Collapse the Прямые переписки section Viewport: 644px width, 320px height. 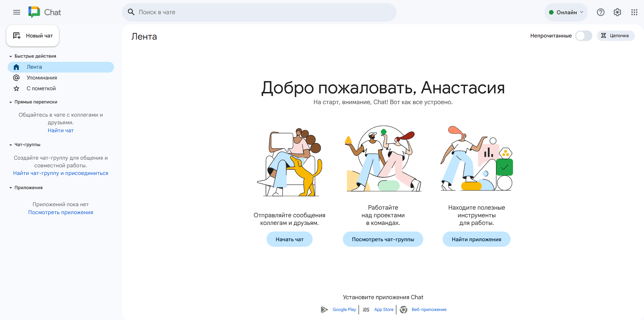[11, 102]
